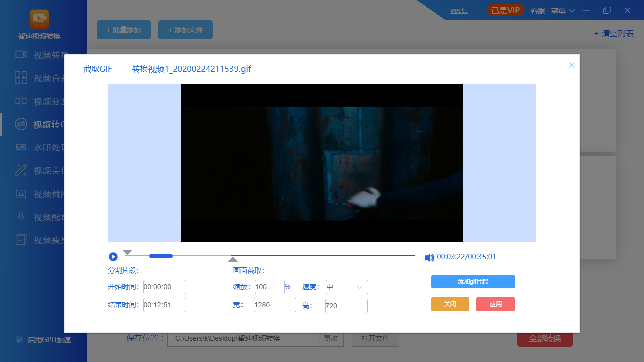Open the video split sidebar icon
This screenshot has height=362, width=644.
21,101
